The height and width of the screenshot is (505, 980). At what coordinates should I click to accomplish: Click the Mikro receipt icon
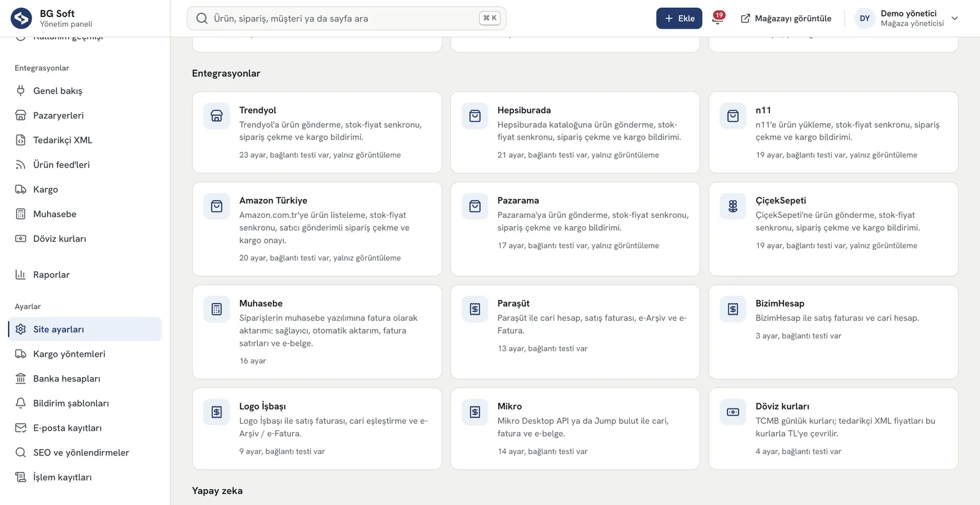[475, 413]
